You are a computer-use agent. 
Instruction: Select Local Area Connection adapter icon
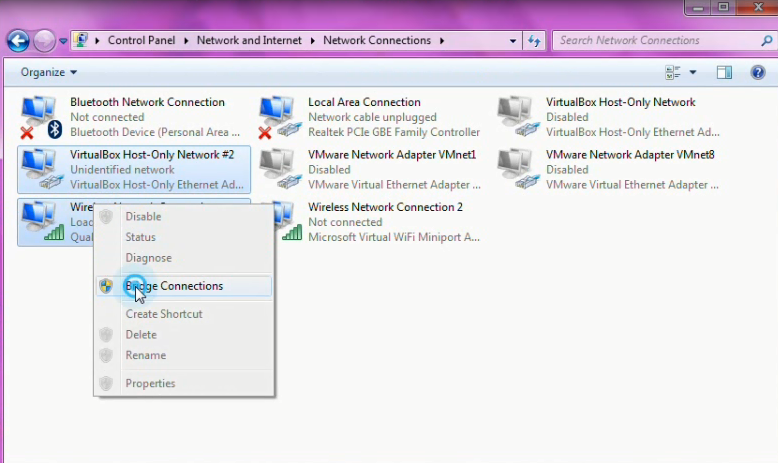click(x=279, y=117)
